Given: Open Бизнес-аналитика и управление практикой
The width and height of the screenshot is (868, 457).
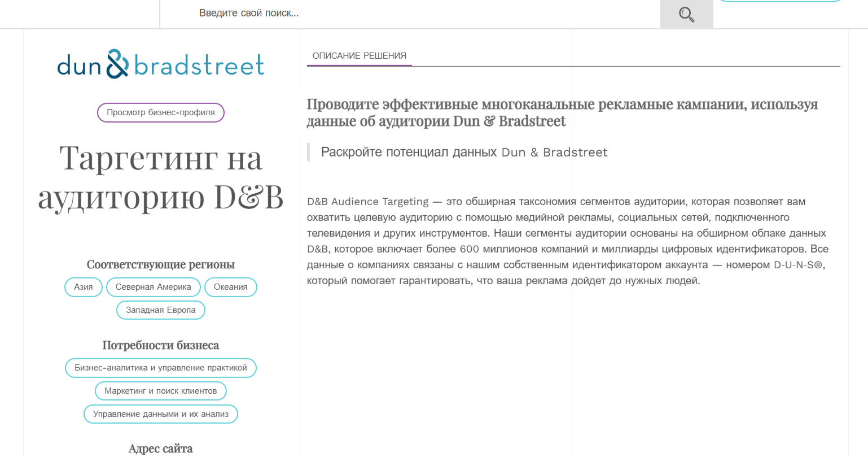Looking at the screenshot, I should tap(160, 368).
